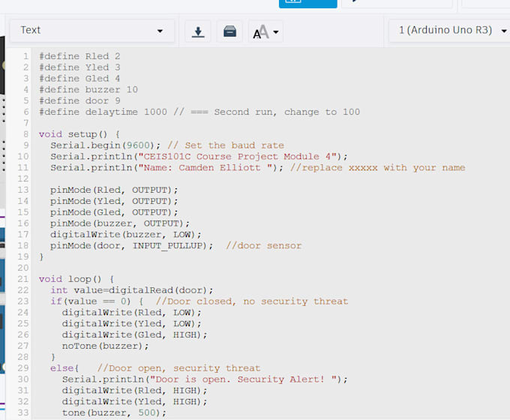
Task: Click the "#define door 9" line
Action: click(79, 100)
